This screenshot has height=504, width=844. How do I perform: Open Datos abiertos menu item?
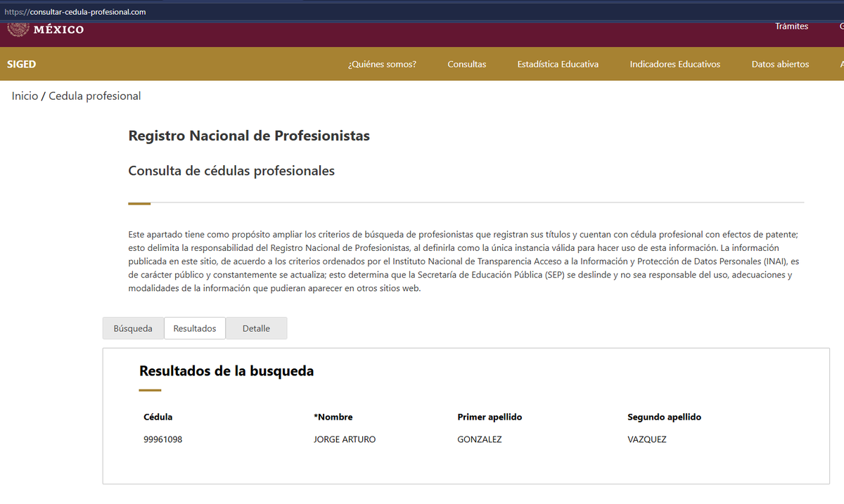tap(780, 64)
